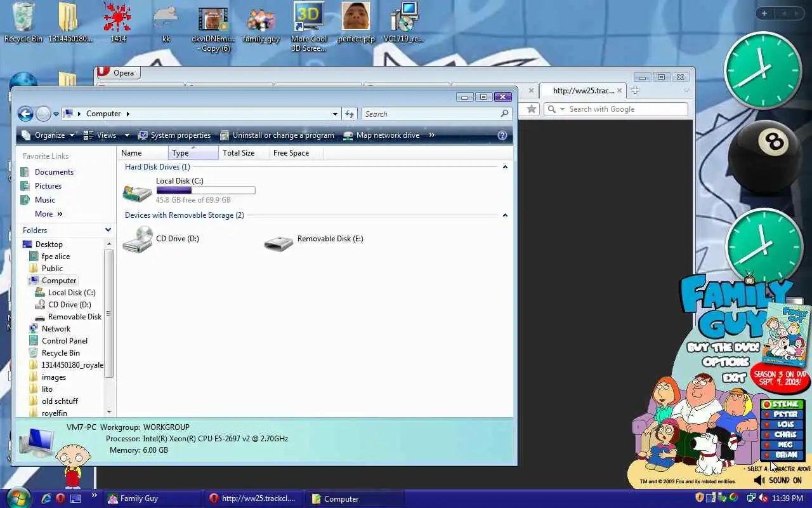Image resolution: width=812 pixels, height=508 pixels.
Task: Select the CD Drive (D:) icon
Action: [x=137, y=239]
